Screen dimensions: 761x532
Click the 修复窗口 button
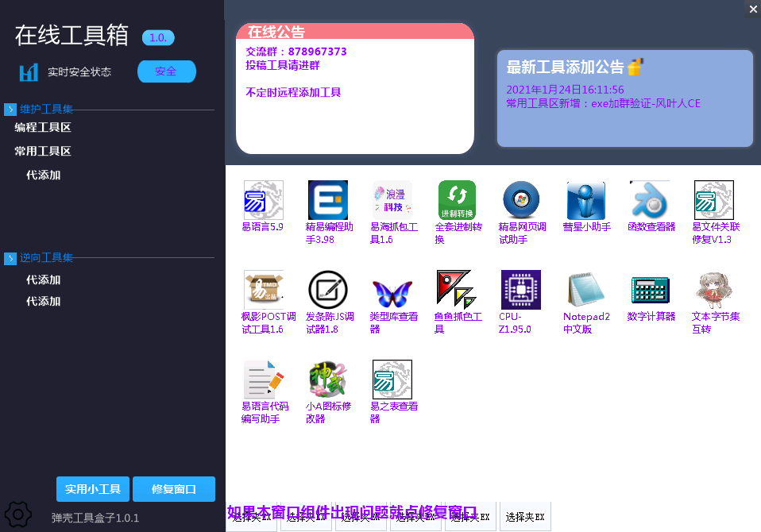pyautogui.click(x=174, y=489)
